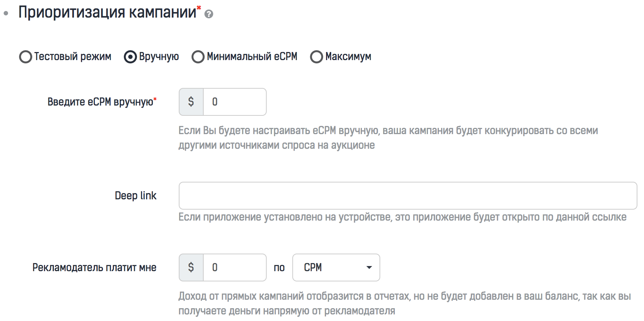Click the 'по' text before the CPM dropdown
The height and width of the screenshot is (321, 644).
(279, 268)
